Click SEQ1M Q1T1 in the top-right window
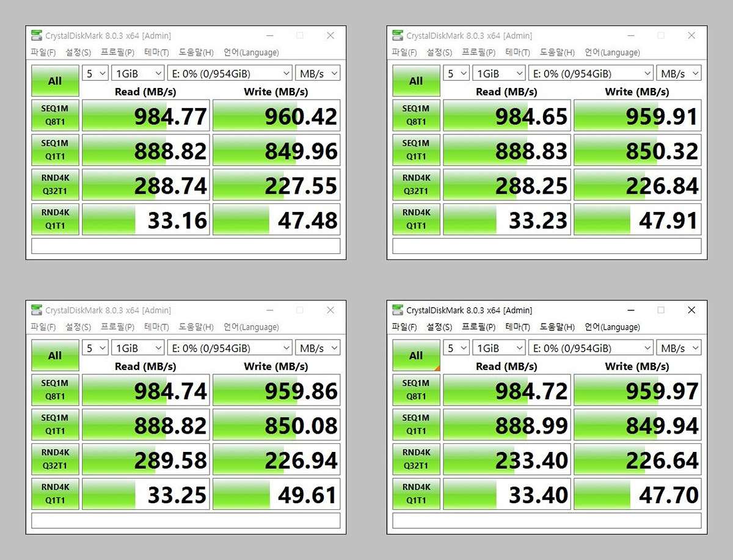Screen dimensions: 733x560 click(416, 150)
